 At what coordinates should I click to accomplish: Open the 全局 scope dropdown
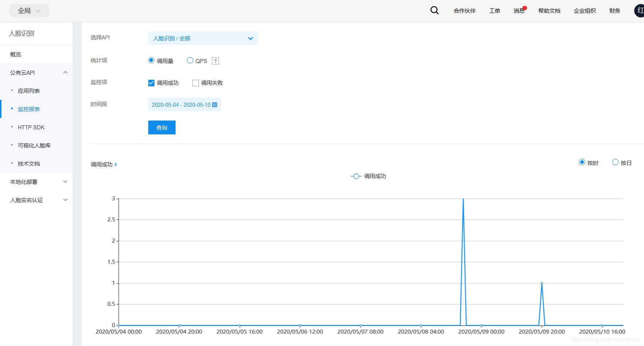pyautogui.click(x=29, y=11)
